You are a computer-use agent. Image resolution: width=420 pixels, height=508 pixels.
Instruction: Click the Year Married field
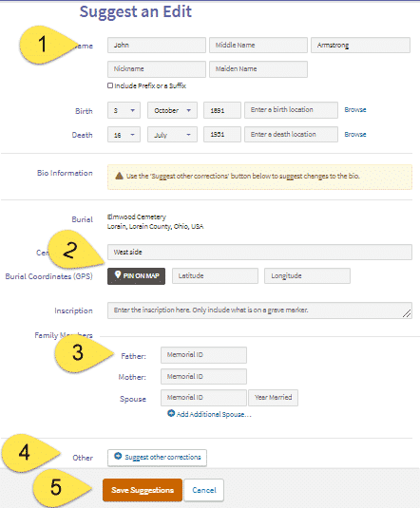coord(273,398)
